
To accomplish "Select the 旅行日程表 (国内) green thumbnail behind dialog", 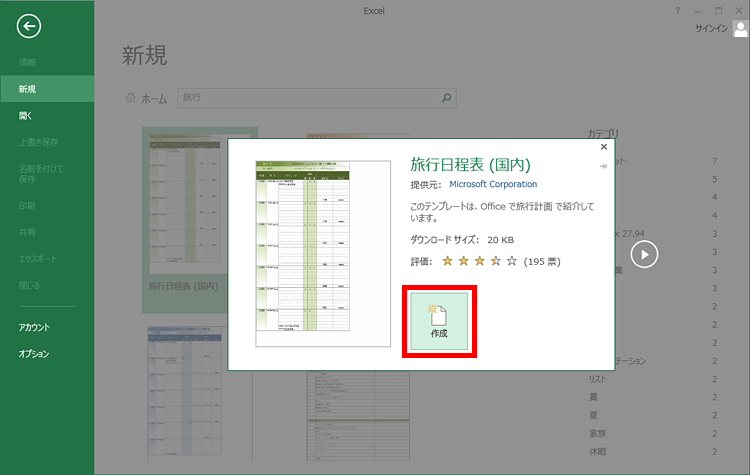I will pos(185,220).
